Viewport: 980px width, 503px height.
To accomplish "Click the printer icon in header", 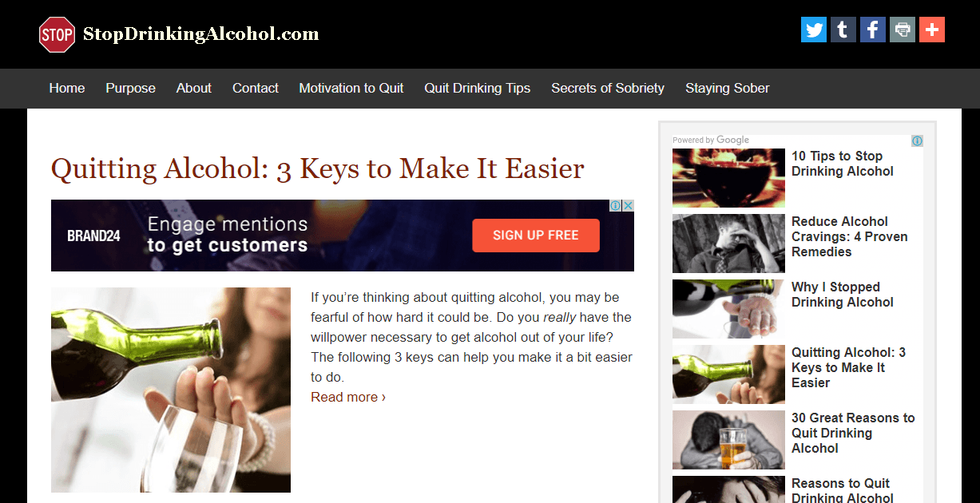I will click(903, 30).
